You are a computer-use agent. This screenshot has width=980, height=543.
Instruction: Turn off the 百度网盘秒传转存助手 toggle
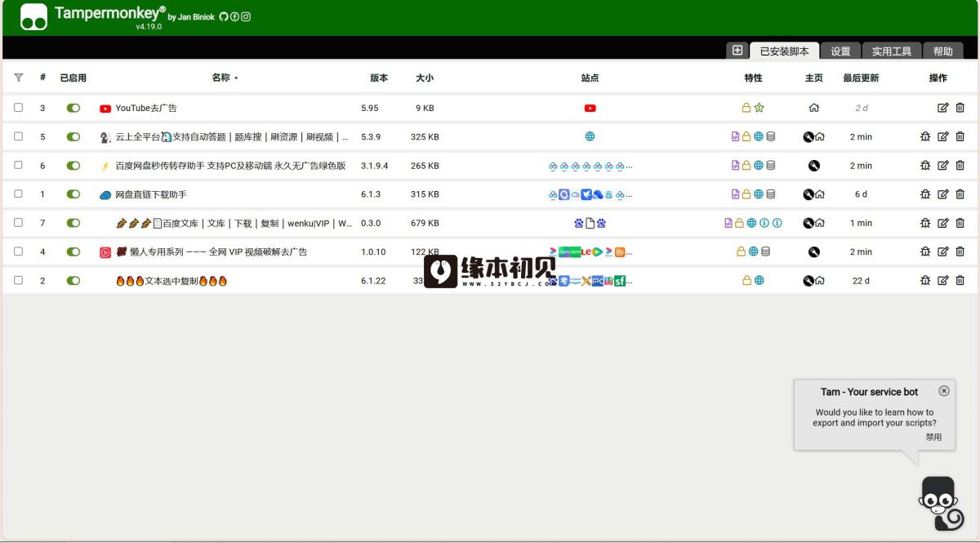click(x=73, y=166)
